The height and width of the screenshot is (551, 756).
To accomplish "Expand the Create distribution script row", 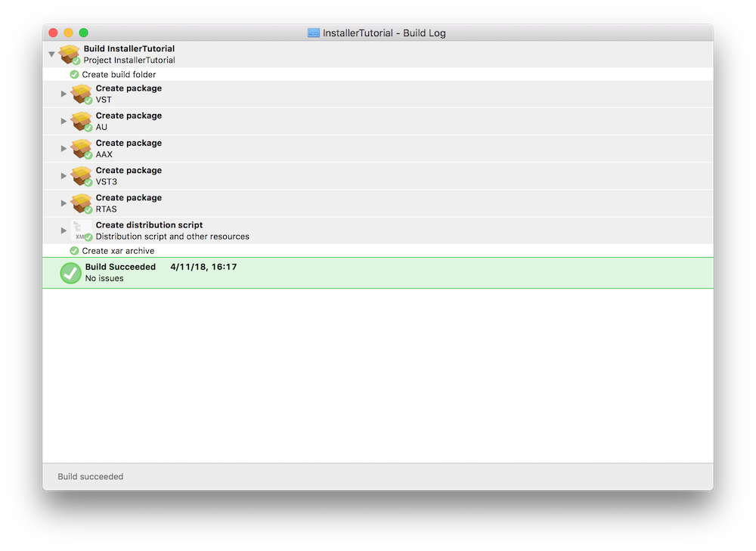I will [x=64, y=230].
